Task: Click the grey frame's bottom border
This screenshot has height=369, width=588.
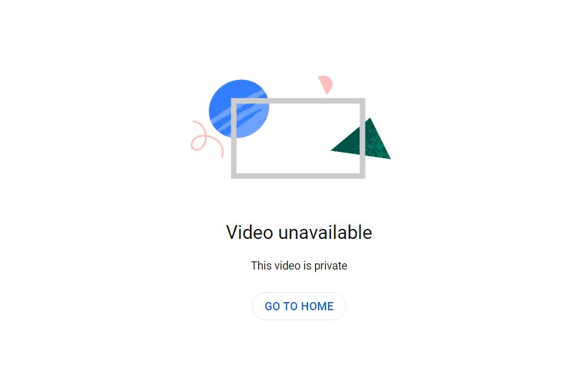Action: point(298,176)
